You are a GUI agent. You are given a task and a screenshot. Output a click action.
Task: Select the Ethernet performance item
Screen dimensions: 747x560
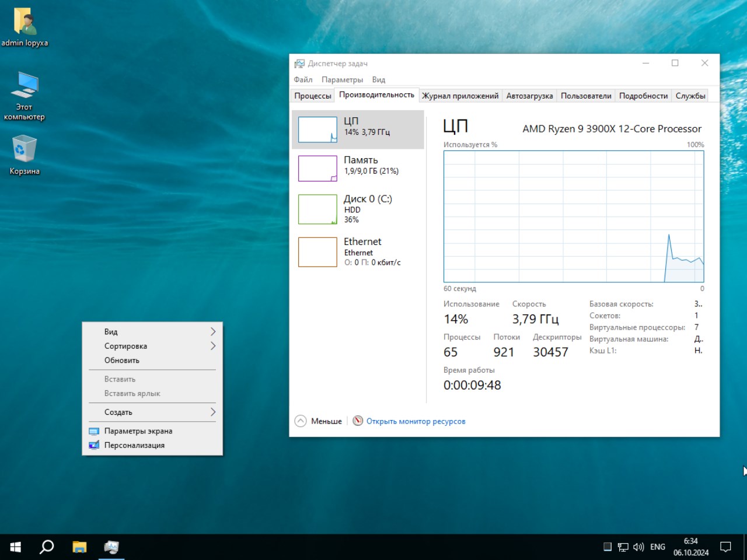pyautogui.click(x=357, y=251)
